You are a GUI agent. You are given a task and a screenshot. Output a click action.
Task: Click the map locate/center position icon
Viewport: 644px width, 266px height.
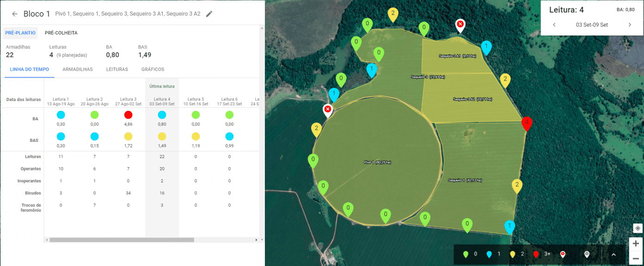pyautogui.click(x=638, y=228)
